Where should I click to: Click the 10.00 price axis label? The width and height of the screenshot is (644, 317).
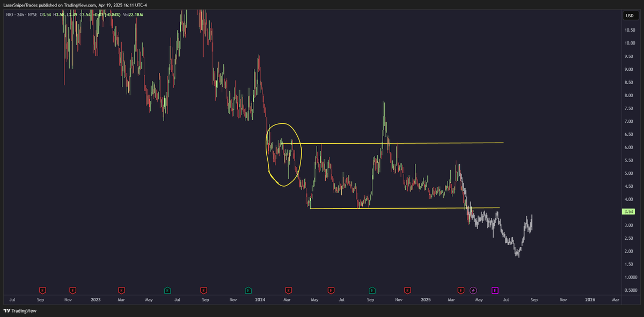point(630,43)
